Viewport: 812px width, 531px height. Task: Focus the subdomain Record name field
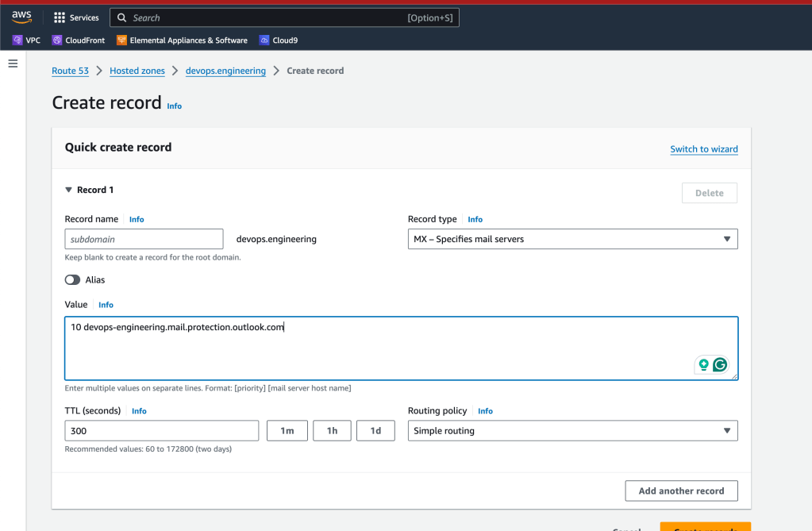point(144,239)
